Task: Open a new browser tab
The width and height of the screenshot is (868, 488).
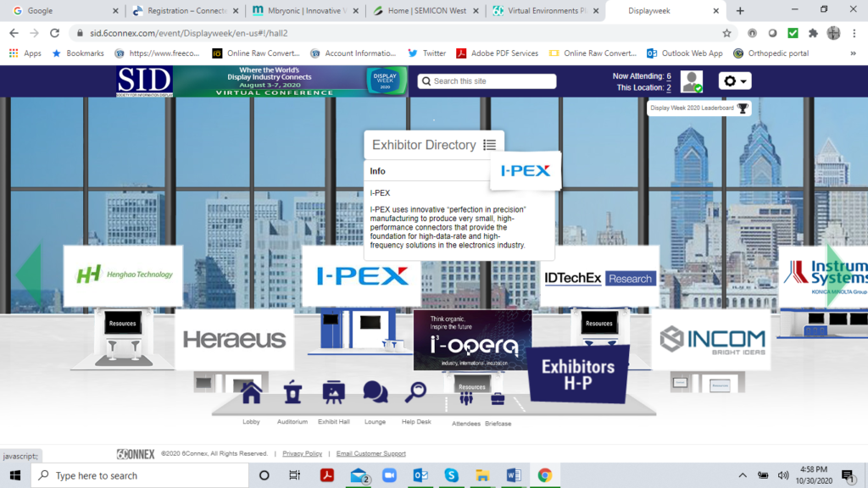Action: click(739, 10)
